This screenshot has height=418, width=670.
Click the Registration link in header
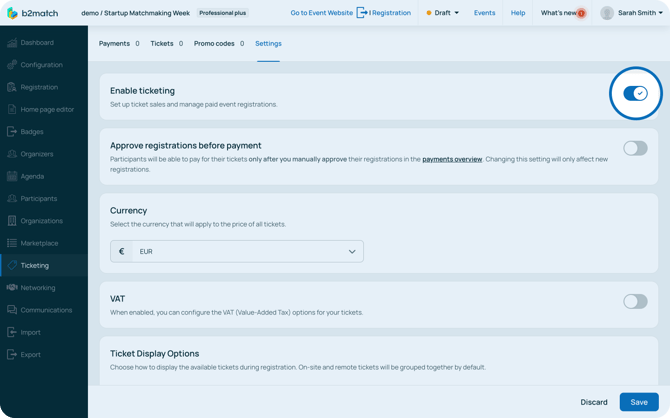391,13
